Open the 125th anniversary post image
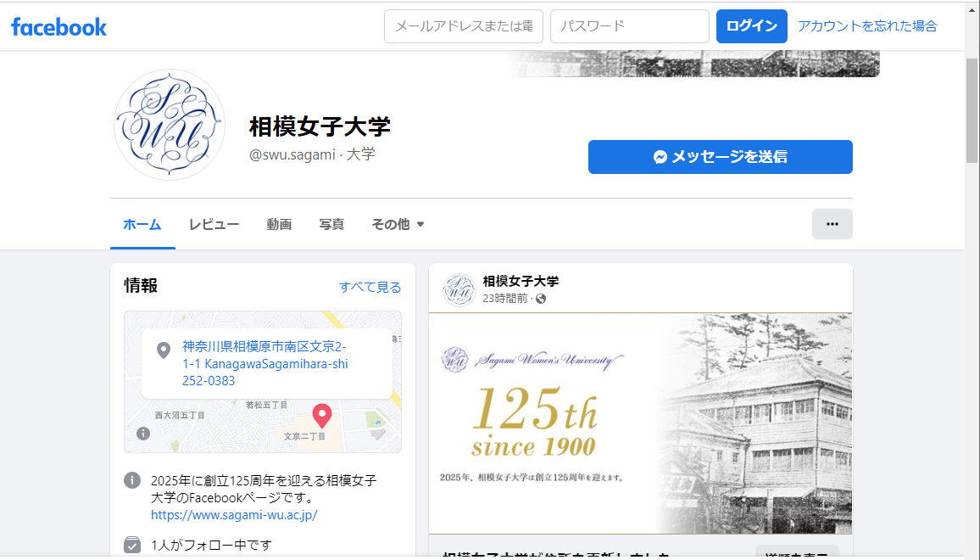The width and height of the screenshot is (980, 560). coord(640,423)
